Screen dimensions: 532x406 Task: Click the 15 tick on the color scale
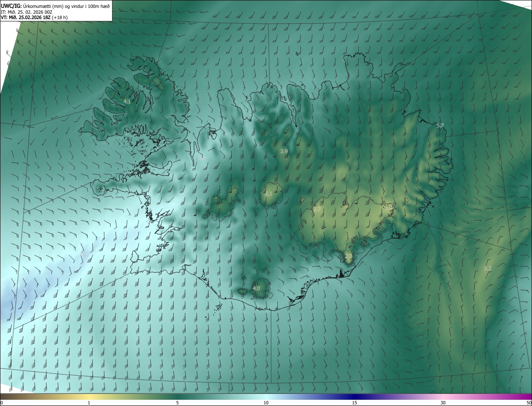tap(355, 403)
